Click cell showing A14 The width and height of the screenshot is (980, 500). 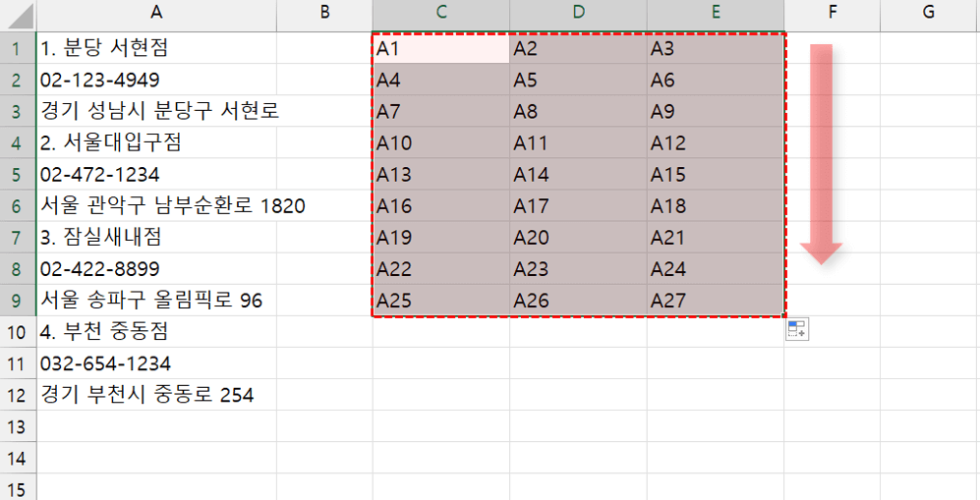(578, 174)
